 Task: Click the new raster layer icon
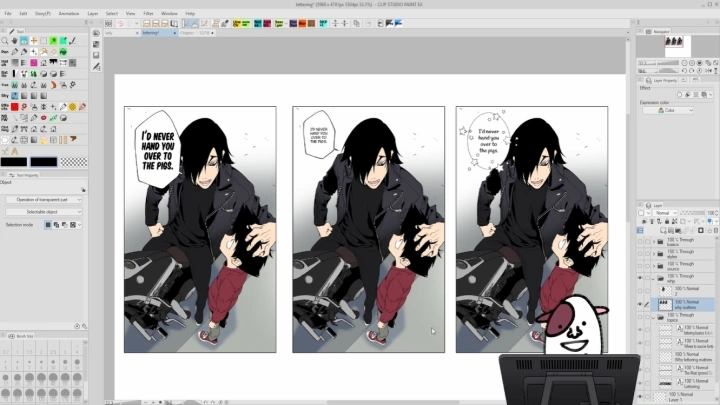(x=664, y=230)
